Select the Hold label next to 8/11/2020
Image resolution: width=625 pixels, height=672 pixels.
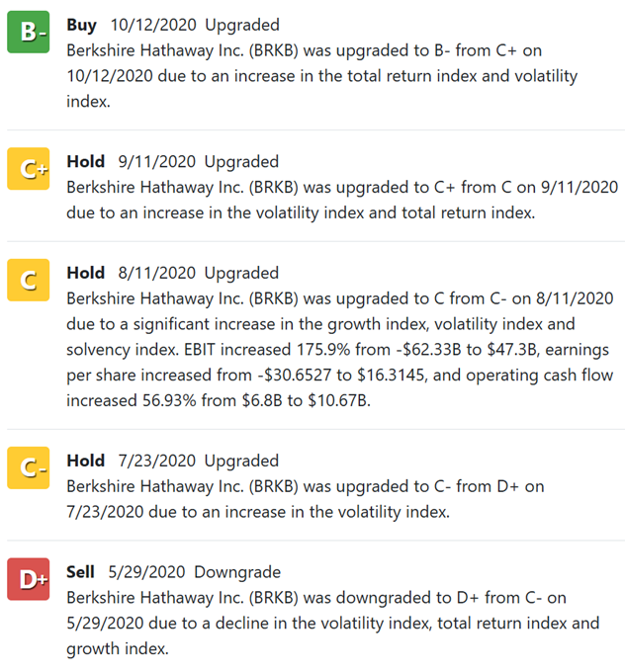85,273
